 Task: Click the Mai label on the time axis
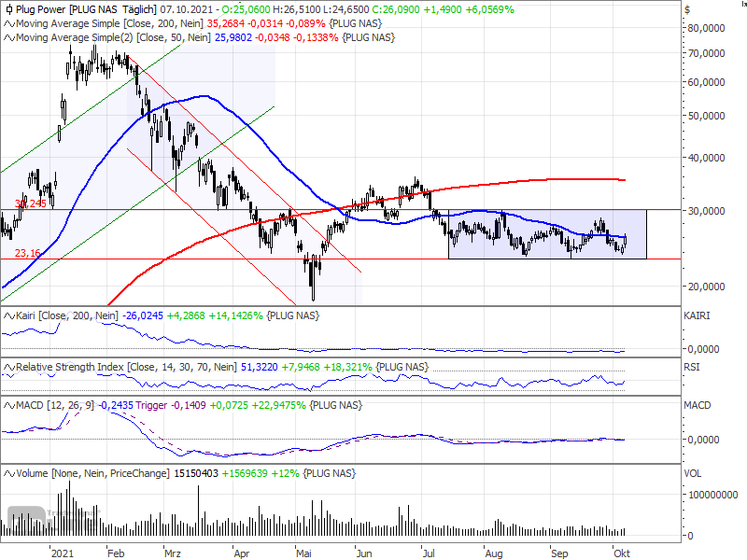tap(303, 553)
